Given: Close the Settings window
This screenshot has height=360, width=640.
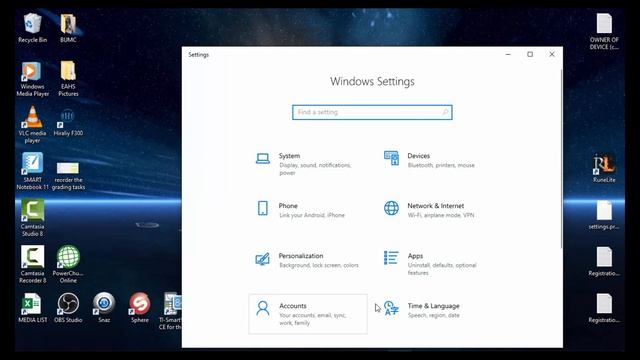Looking at the screenshot, I should [552, 54].
